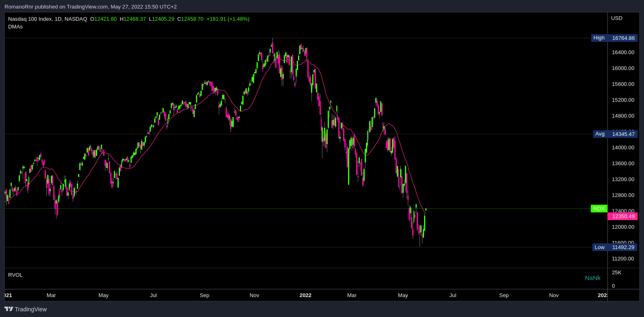Click the green NDX price tag
Screen dimensions: 644x317
point(599,209)
